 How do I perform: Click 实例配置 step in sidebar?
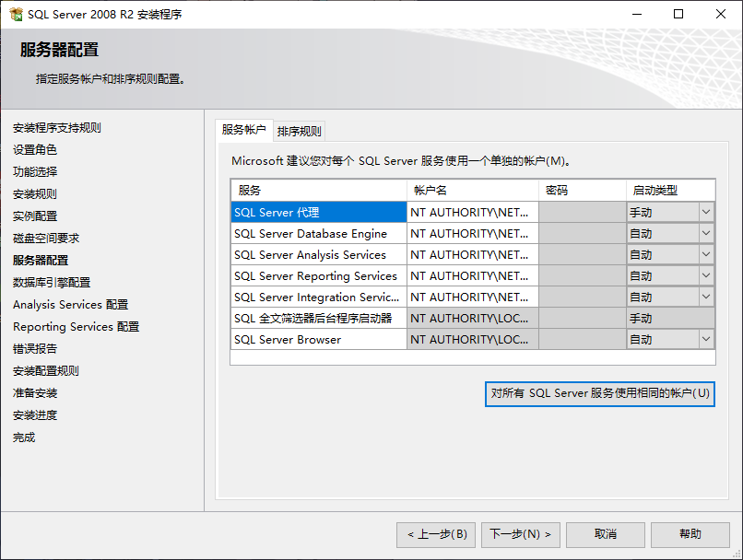click(35, 216)
